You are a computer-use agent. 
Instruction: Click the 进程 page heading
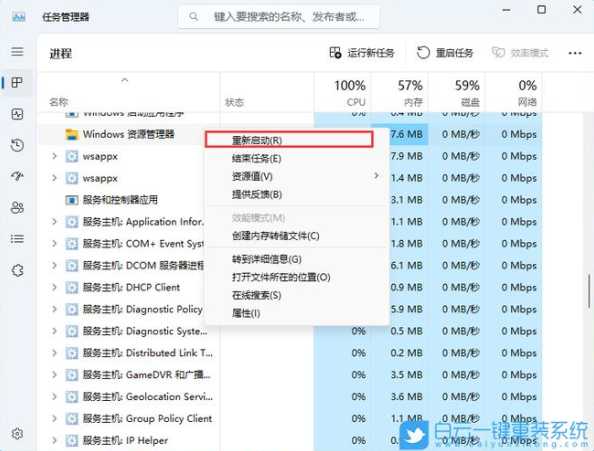pos(60,53)
